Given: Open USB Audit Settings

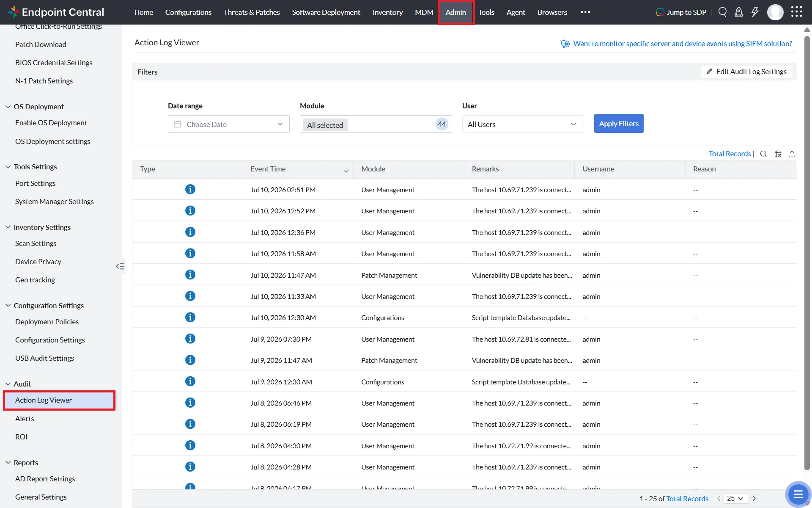Looking at the screenshot, I should [44, 358].
